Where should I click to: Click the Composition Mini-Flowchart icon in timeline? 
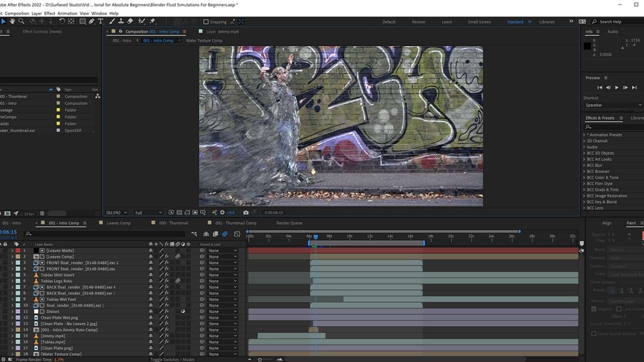[x=194, y=234]
